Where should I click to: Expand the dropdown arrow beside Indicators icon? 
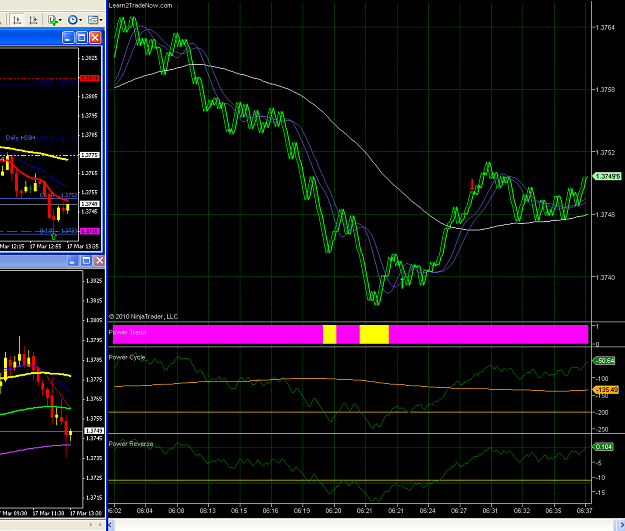(60, 20)
